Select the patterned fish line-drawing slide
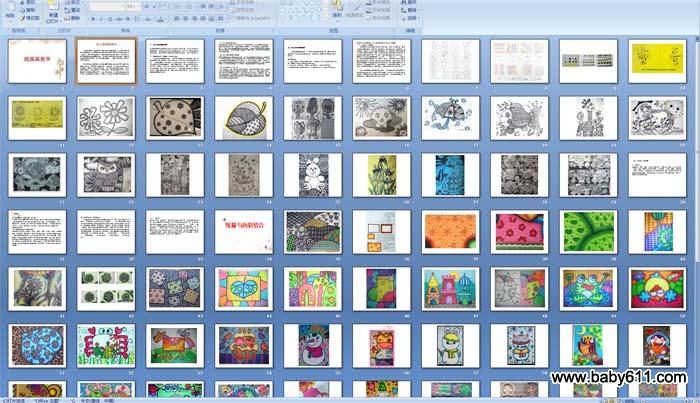This screenshot has height=403, width=700. [519, 118]
